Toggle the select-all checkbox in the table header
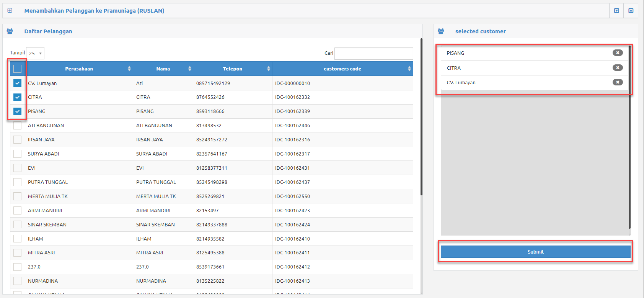644x298 pixels. pos(17,69)
